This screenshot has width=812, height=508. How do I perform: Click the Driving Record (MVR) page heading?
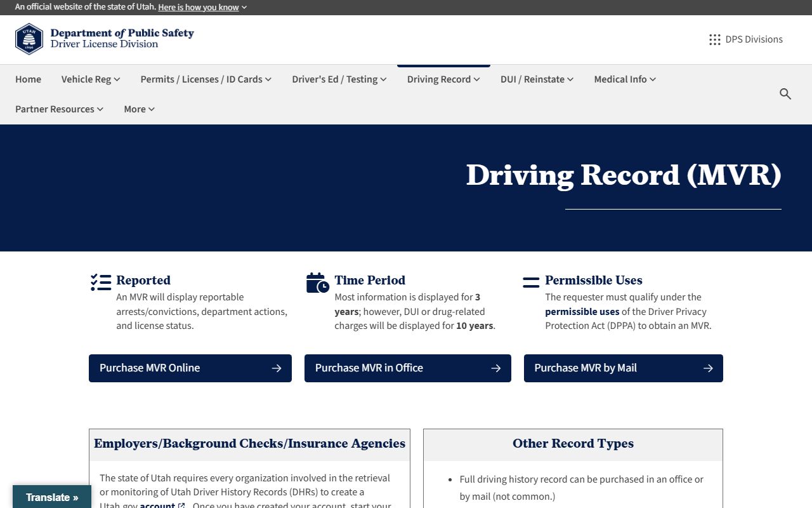[x=624, y=175]
